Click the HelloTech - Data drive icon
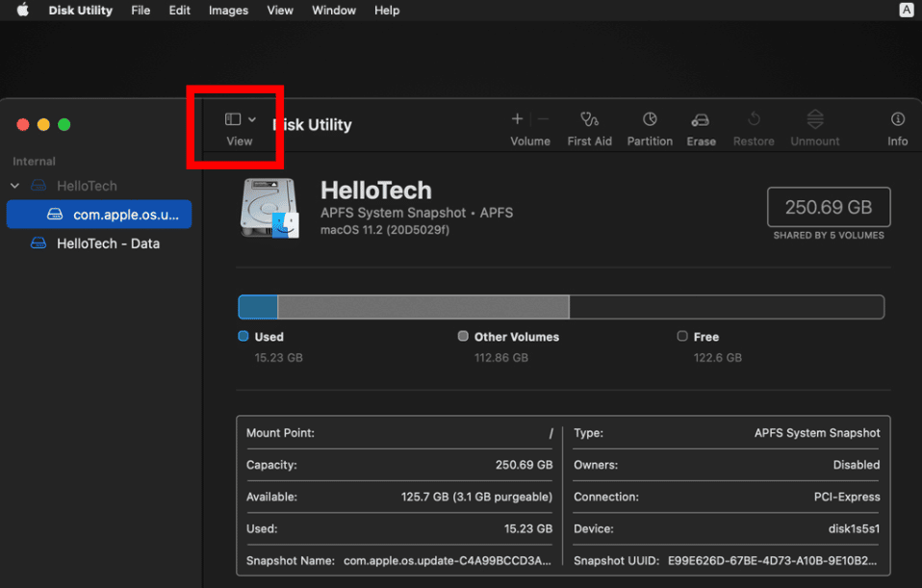 pyautogui.click(x=38, y=243)
